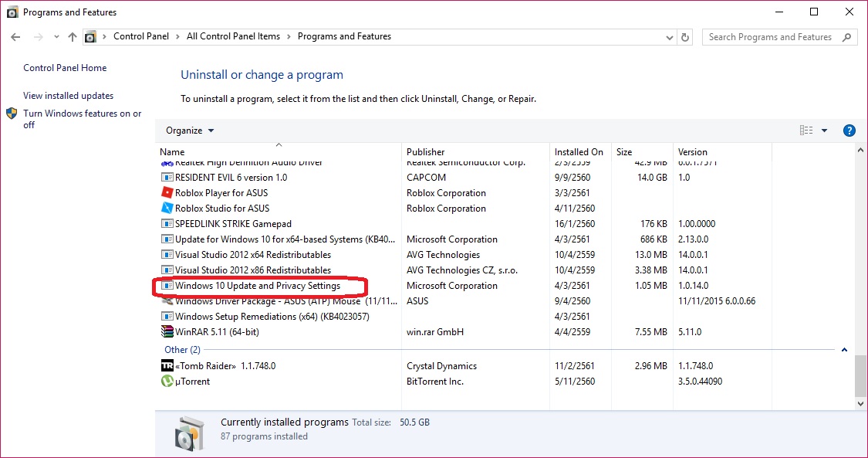This screenshot has height=458, width=868.
Task: Open the More view options dropdown arrow
Action: coord(824,131)
